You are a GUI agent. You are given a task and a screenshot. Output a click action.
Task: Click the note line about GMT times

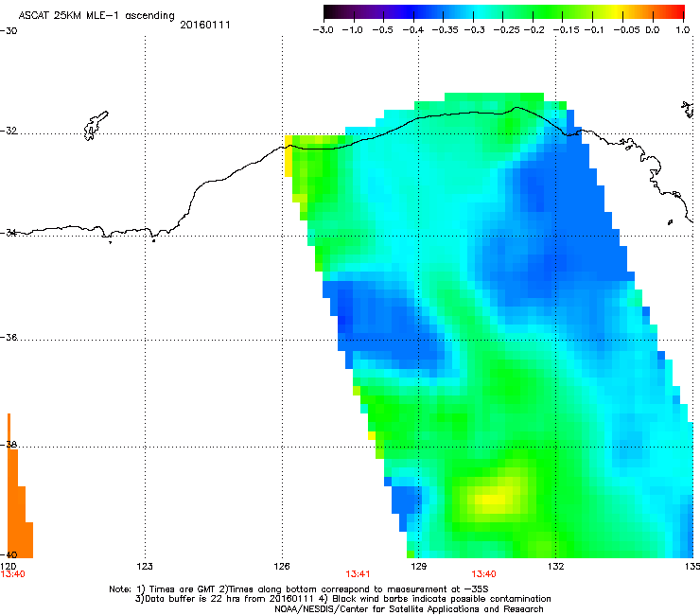[298, 589]
